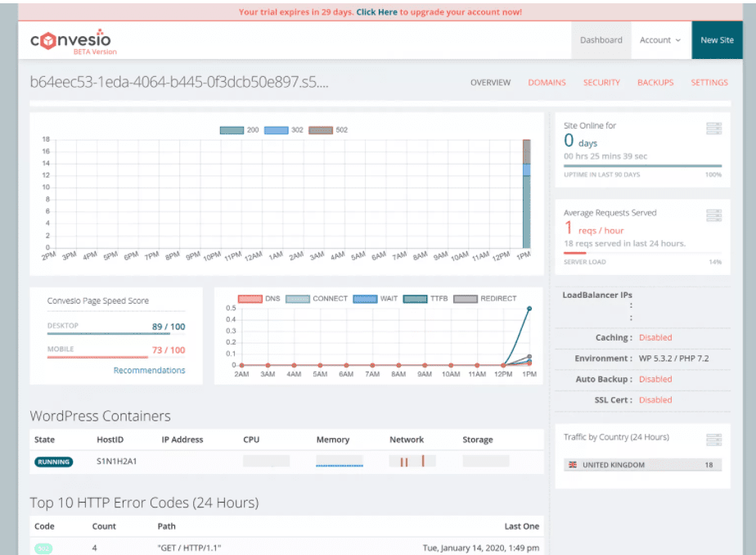The image size is (756, 555).
Task: Select the site name b64eec53-1eda-4064 heading
Action: [179, 83]
